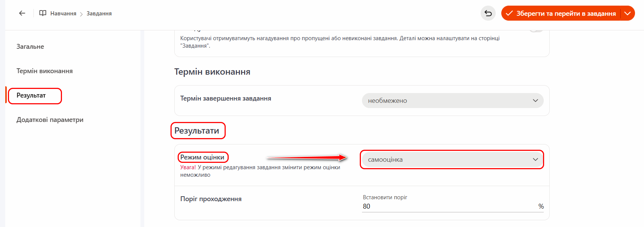Switch to Загальне section in sidebar

pyautogui.click(x=30, y=47)
